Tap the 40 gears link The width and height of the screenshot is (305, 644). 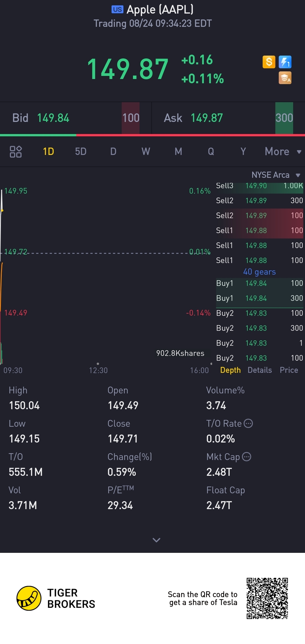click(x=260, y=272)
